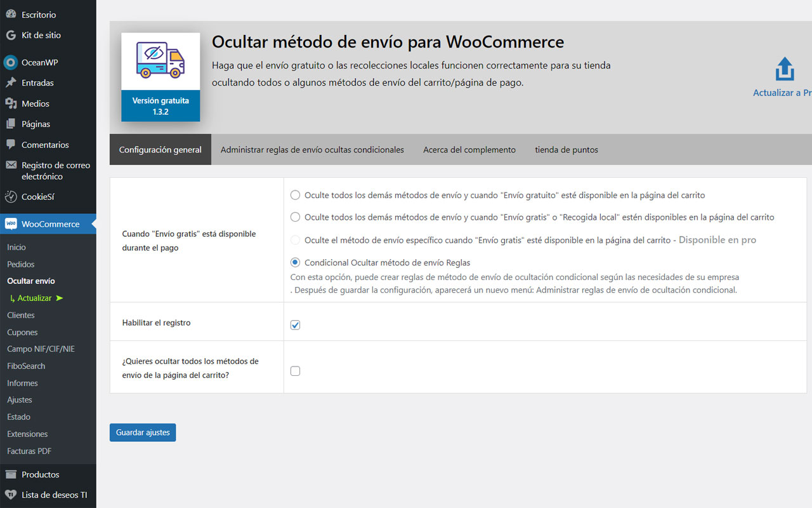
Task: Click the plugin truck logo image
Action: click(x=160, y=61)
